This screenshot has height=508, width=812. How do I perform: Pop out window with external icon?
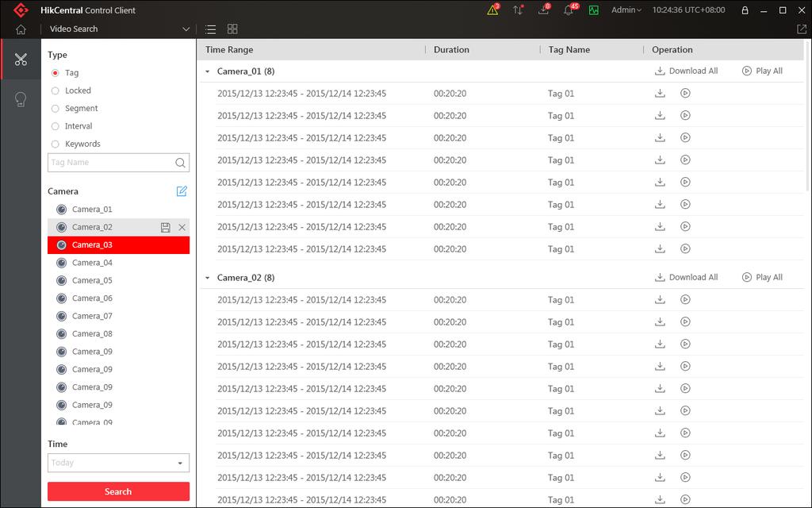tap(802, 29)
